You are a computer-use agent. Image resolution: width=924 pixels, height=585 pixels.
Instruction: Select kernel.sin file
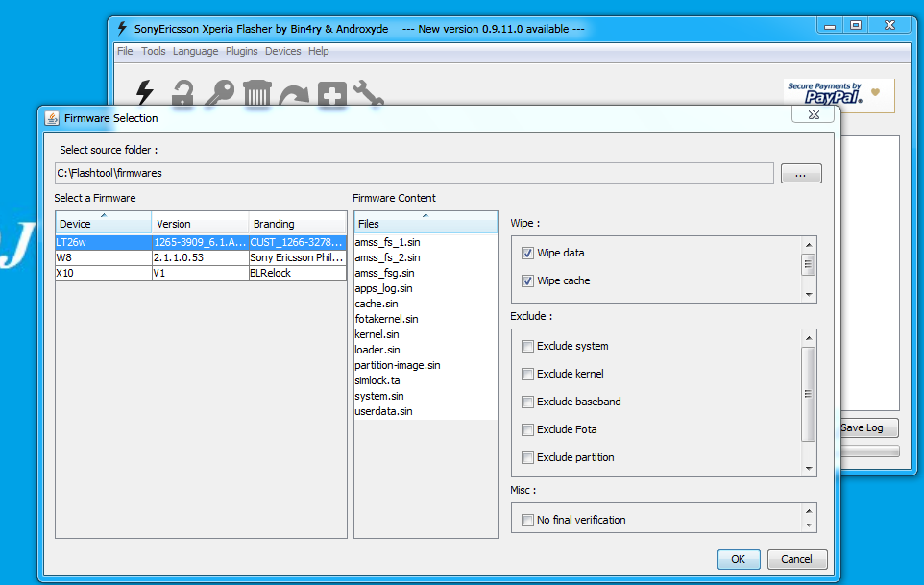tap(426, 334)
